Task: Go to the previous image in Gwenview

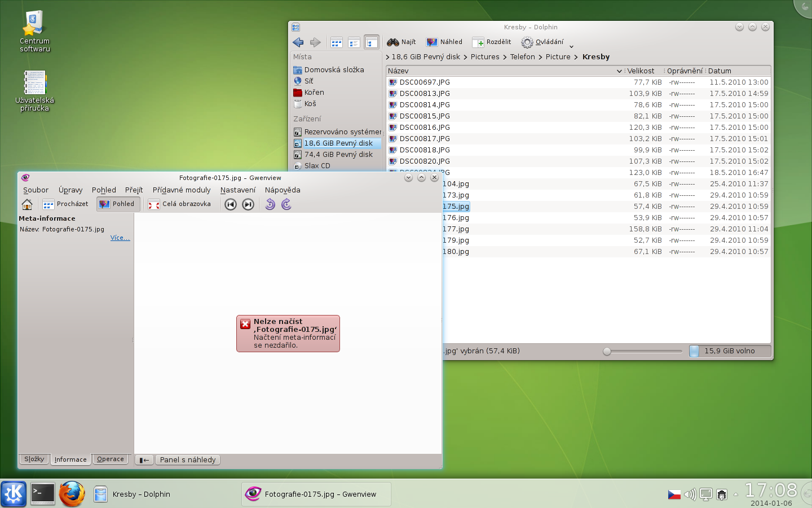Action: click(x=231, y=204)
